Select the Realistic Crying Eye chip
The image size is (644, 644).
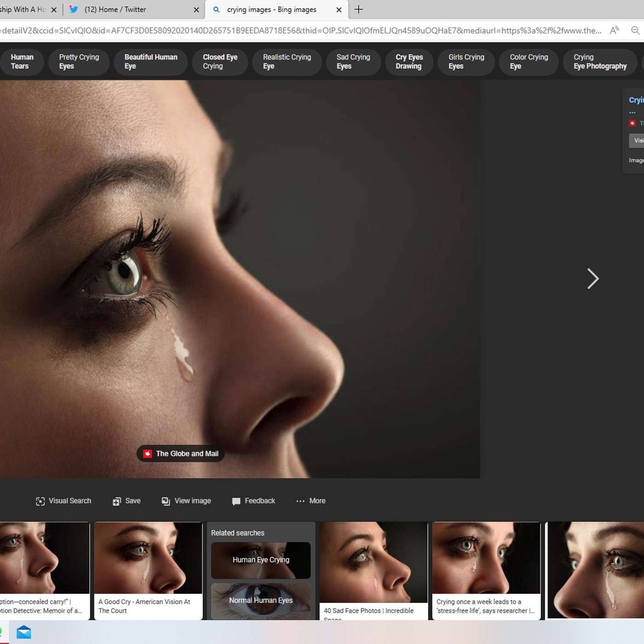coord(287,62)
